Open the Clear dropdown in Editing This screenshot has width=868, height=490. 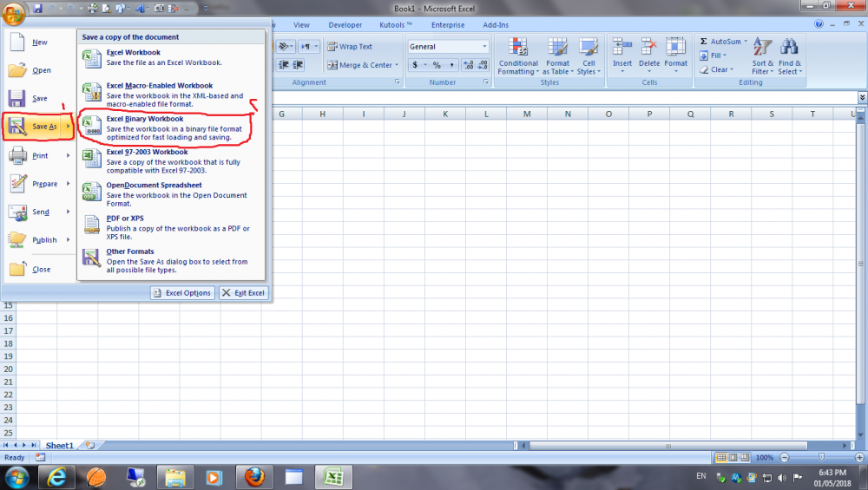click(x=716, y=69)
